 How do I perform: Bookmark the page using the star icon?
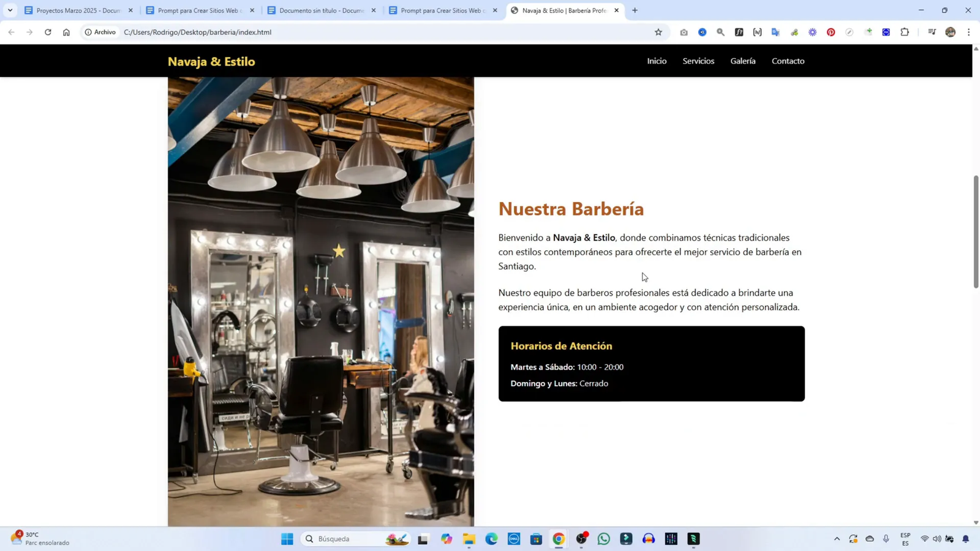(x=657, y=32)
